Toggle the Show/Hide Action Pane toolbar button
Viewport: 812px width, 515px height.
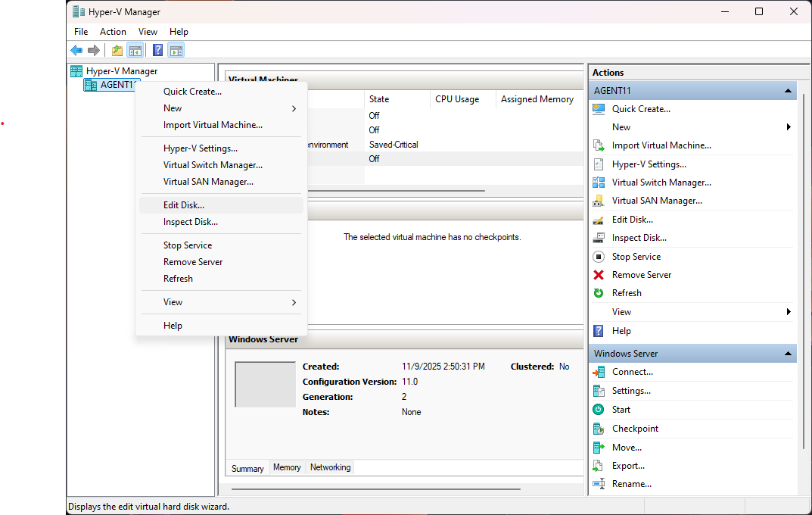pos(176,51)
